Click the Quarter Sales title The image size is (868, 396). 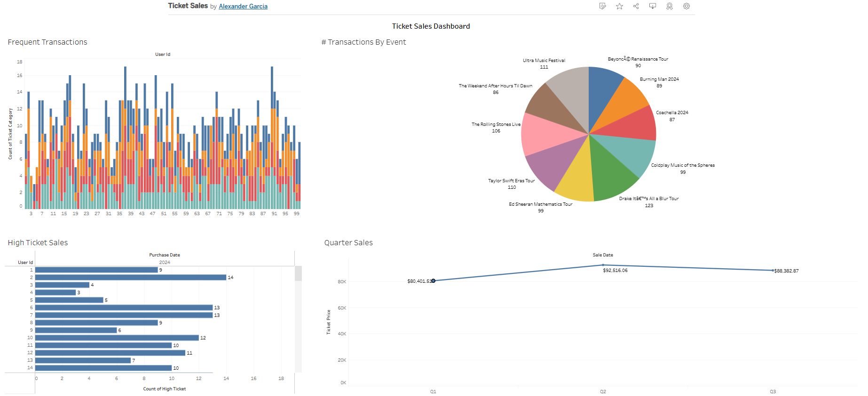(348, 243)
